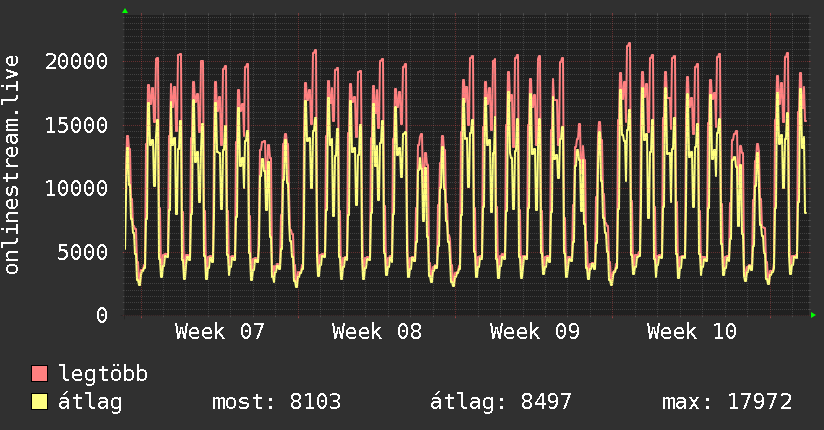Click the átlag legend label beside yellow swatch
Image resolution: width=824 pixels, height=430 pixels.
[91, 402]
